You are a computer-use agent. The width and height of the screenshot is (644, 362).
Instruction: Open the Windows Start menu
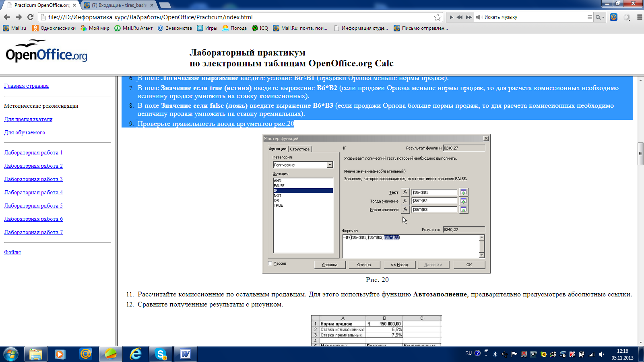point(11,354)
